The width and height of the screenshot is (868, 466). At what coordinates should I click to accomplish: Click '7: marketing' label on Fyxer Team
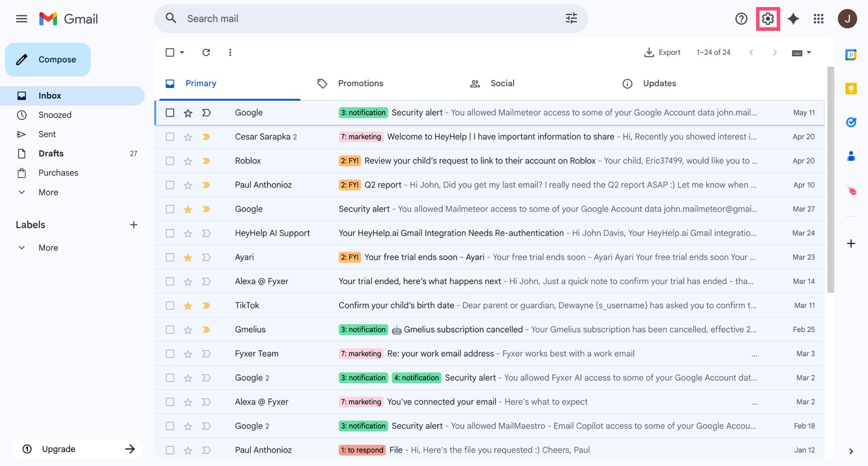coord(361,354)
